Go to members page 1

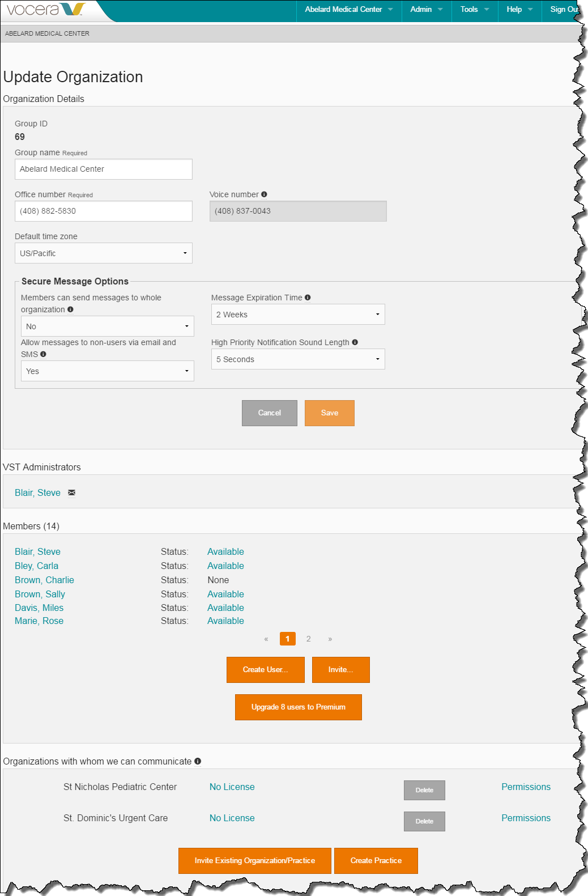(288, 639)
